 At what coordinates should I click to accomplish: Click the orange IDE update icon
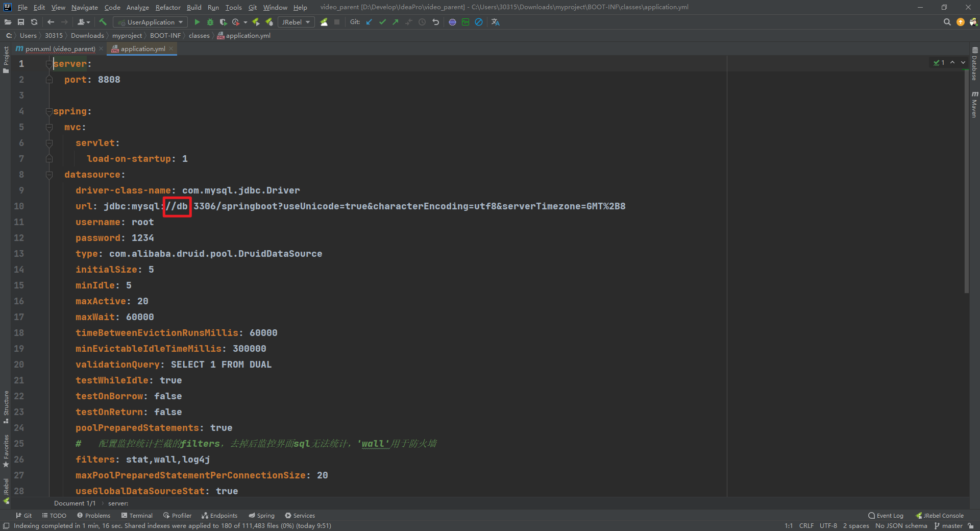pyautogui.click(x=961, y=22)
